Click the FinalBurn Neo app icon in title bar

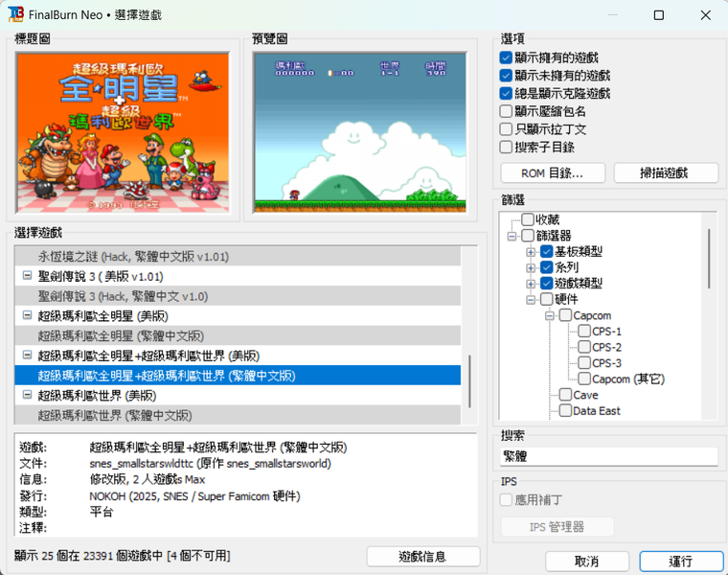[15, 14]
